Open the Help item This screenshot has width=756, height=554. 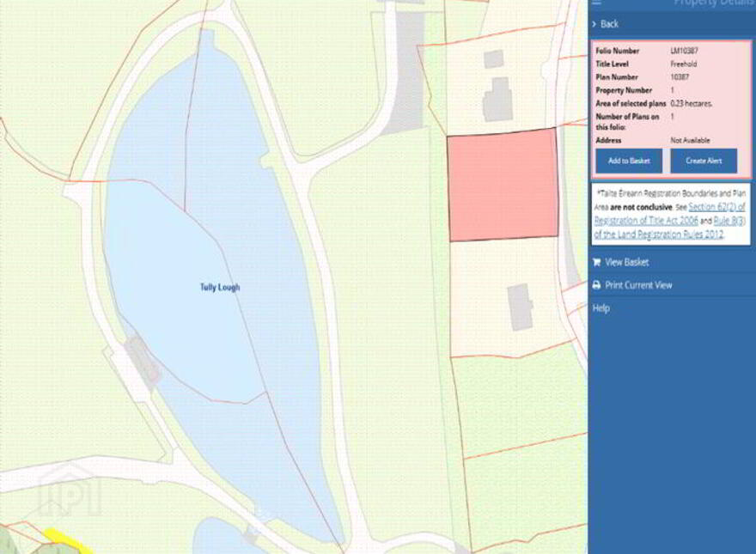601,308
